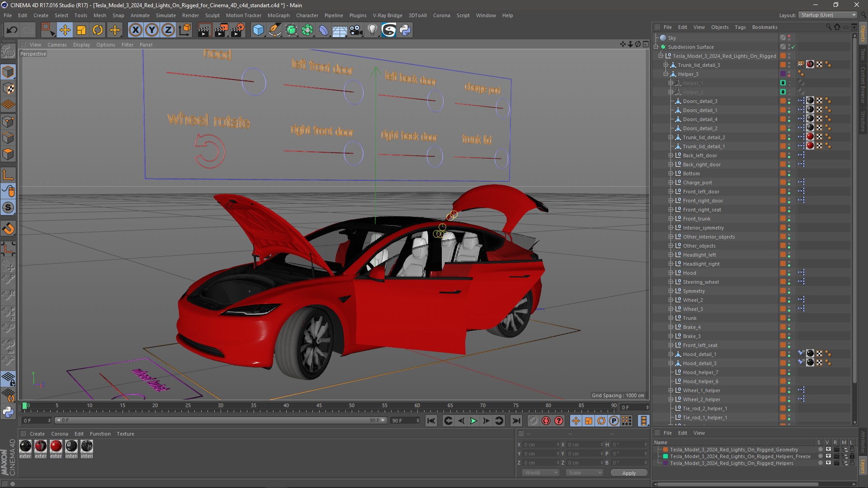Screen dimensions: 868x488
Task: Click the Bend deformer icon
Action: pyautogui.click(x=324, y=30)
